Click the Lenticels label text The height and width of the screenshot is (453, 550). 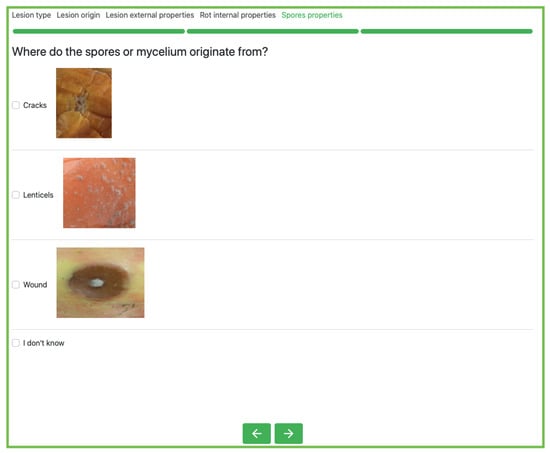[38, 195]
